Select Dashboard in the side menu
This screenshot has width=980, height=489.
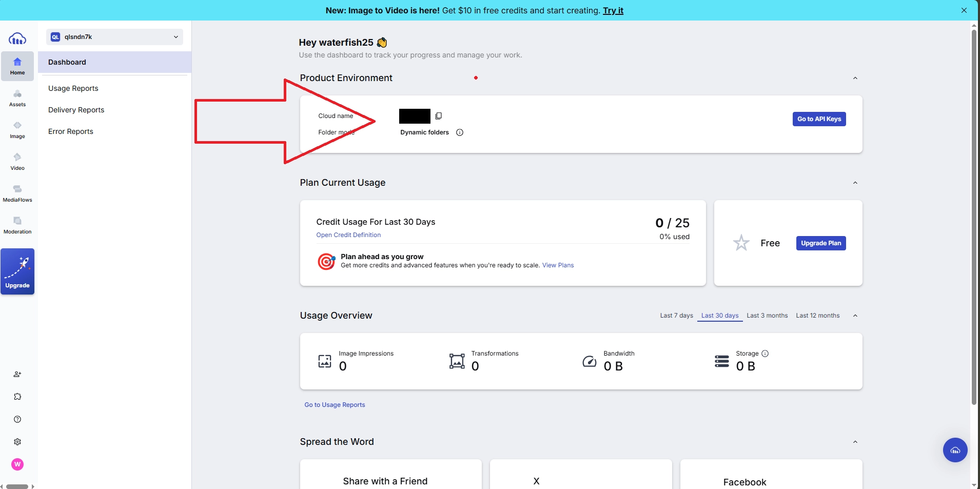(x=115, y=62)
